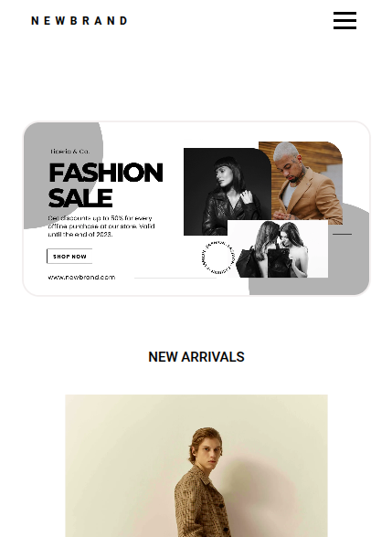Click the FASHION SALE headline
Screen dimensions: 392x537
[x=106, y=184]
